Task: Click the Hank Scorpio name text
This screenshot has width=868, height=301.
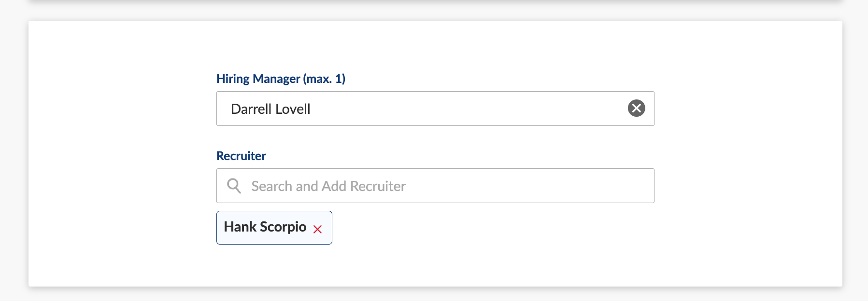Action: (x=265, y=227)
